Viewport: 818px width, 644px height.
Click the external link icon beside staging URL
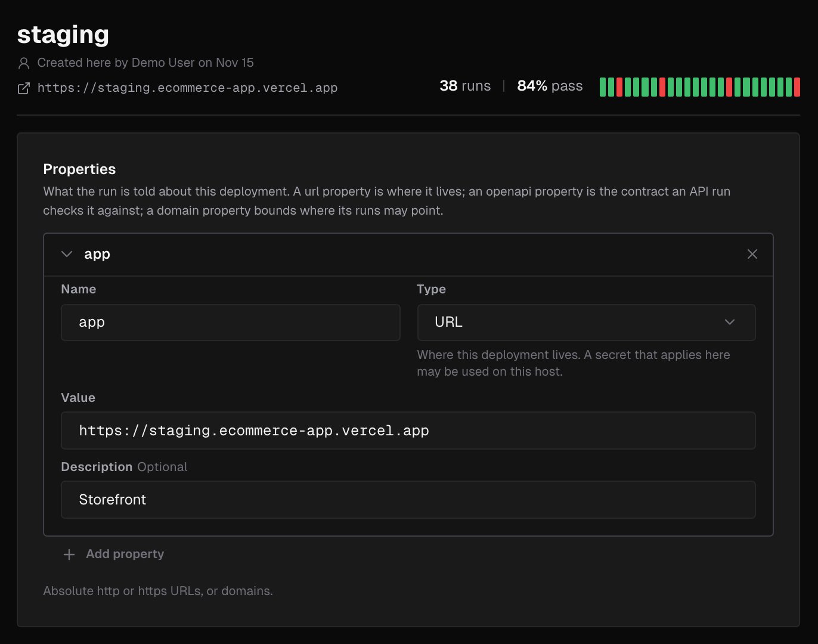click(24, 88)
